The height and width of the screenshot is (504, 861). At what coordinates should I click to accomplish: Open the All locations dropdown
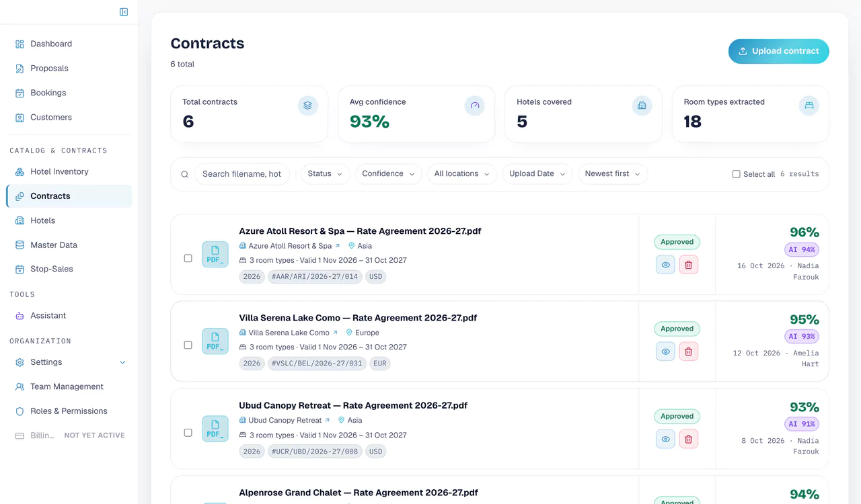point(462,174)
